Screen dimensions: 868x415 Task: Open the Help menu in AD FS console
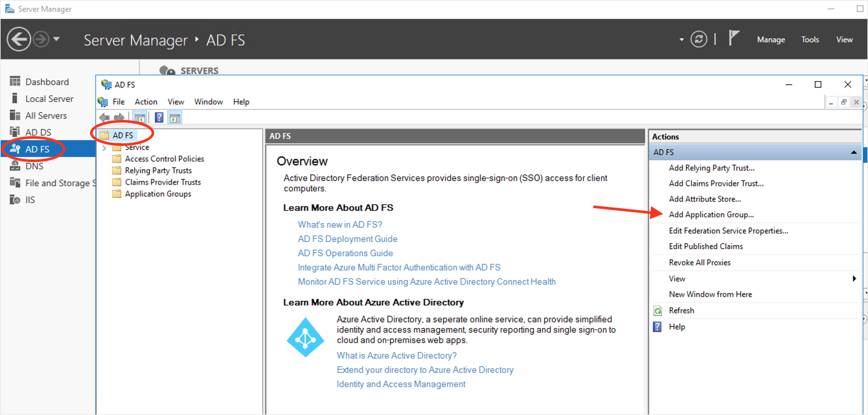(241, 102)
